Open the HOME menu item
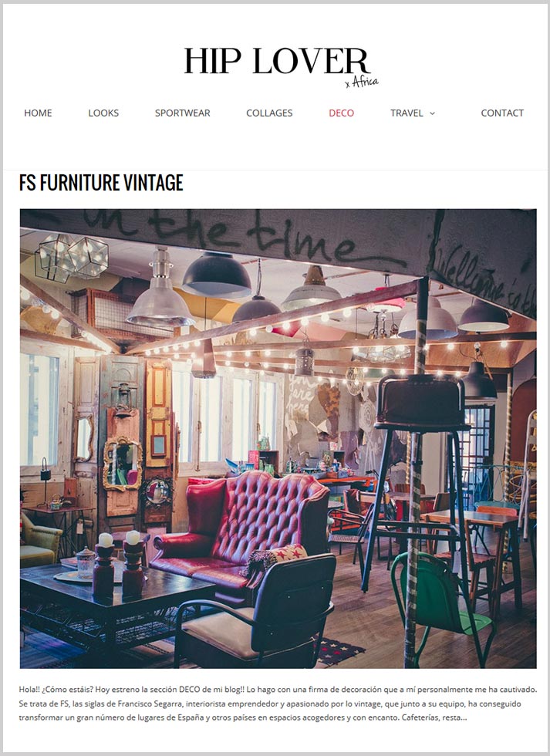The height and width of the screenshot is (756, 550). [38, 113]
